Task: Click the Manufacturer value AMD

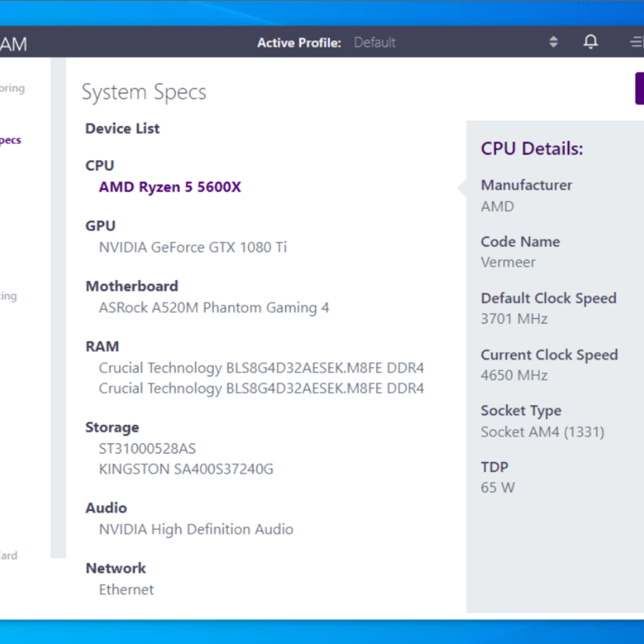Action: 497,207
